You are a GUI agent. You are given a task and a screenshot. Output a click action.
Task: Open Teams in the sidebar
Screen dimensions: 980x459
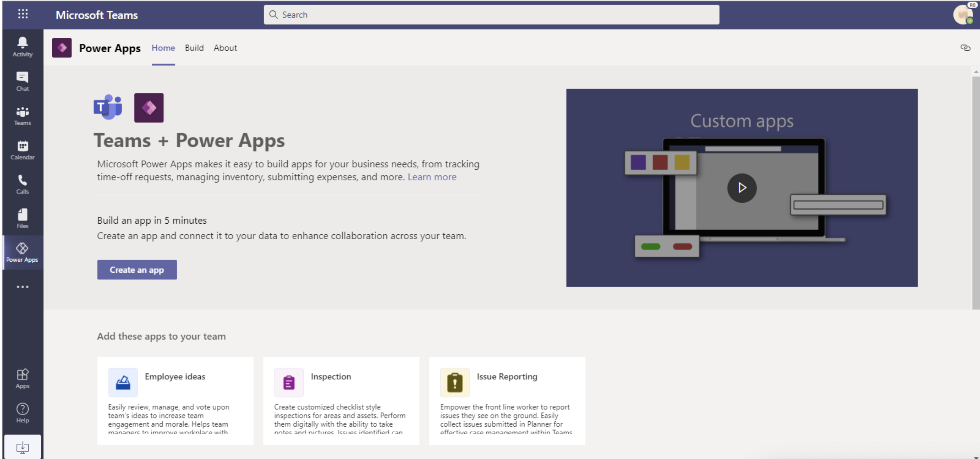[x=22, y=116]
